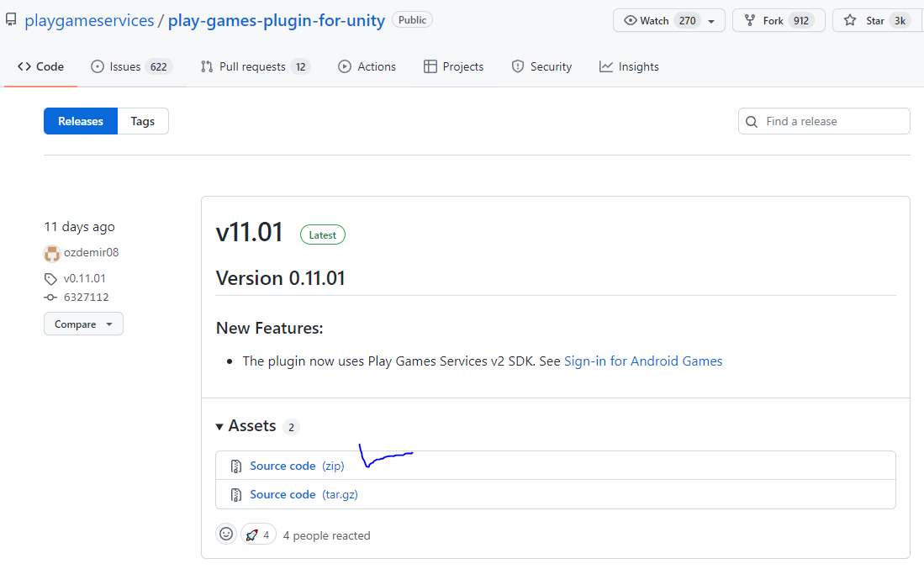Viewport: 924px width, 569px height.
Task: Star the repository
Action: click(878, 21)
